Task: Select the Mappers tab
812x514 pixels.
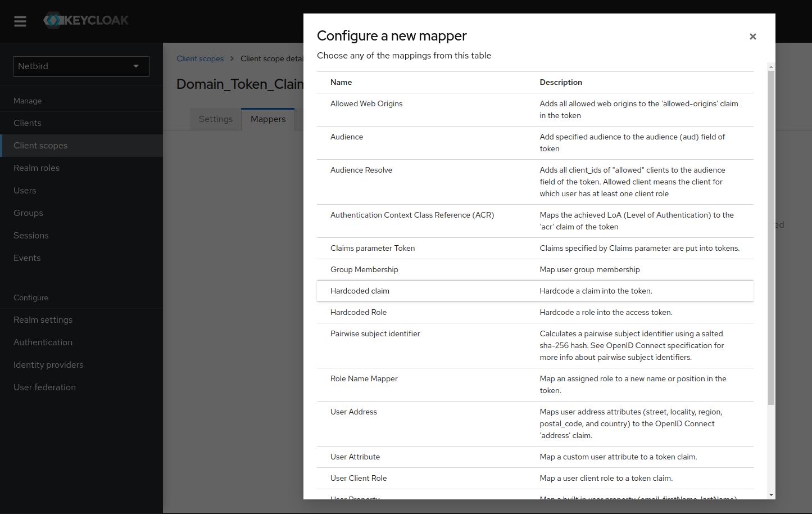Action: click(x=268, y=119)
